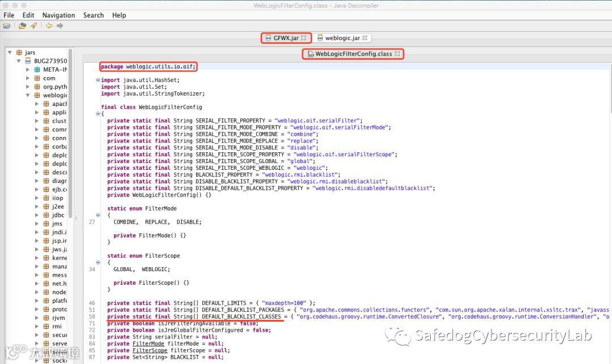Select the ejb.c tree item

click(x=59, y=190)
